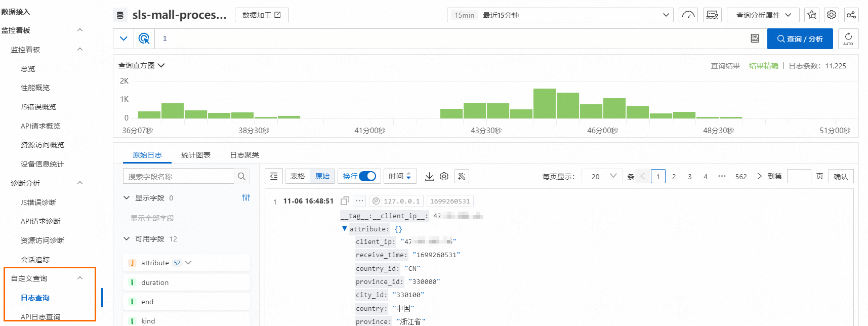Viewport: 868px width, 326px height.
Task: Click the download logs icon
Action: [429, 176]
